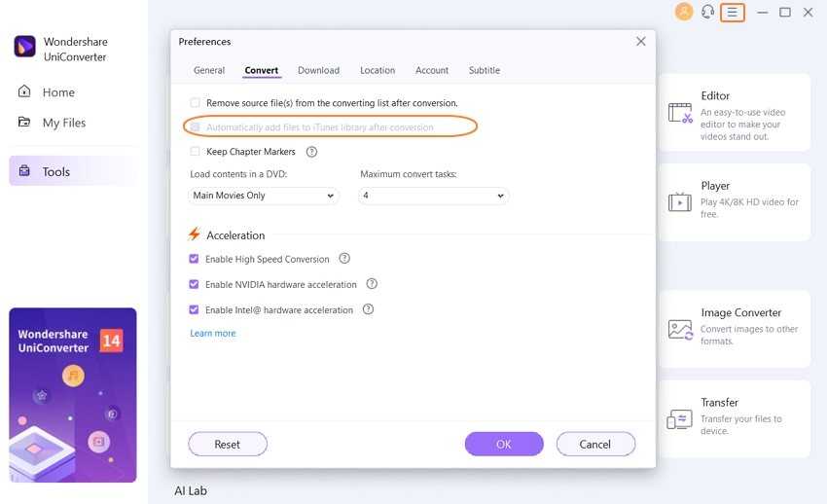Click help icon beside NVIDIA hardware acceleration
The image size is (827, 504).
(x=372, y=284)
